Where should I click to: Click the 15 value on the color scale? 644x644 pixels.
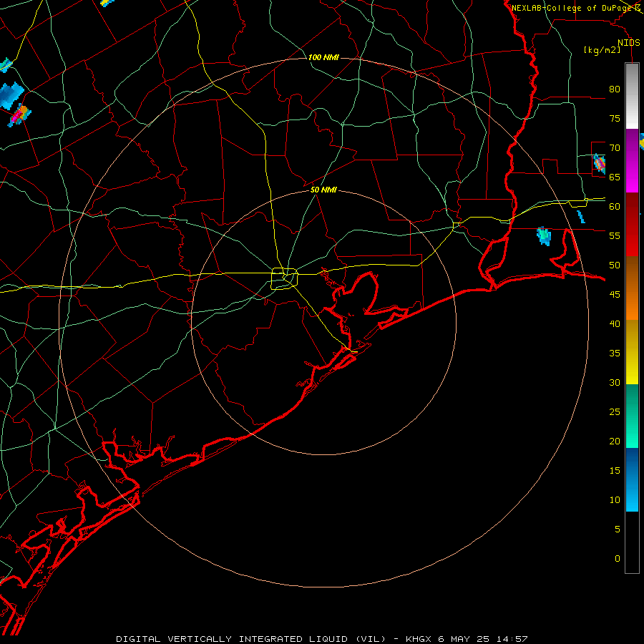(615, 471)
